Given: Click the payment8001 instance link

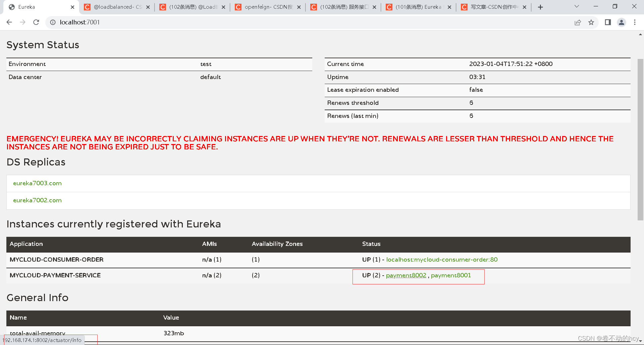Looking at the screenshot, I should pyautogui.click(x=451, y=275).
